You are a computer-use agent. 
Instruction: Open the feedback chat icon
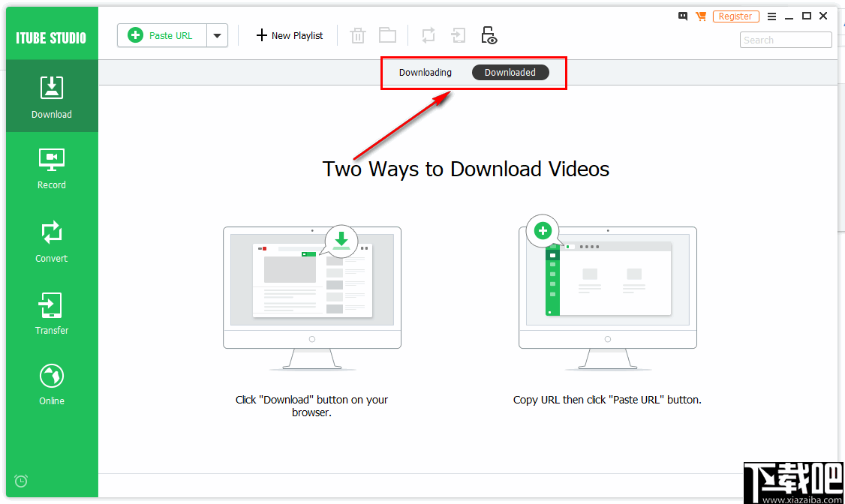tap(682, 16)
